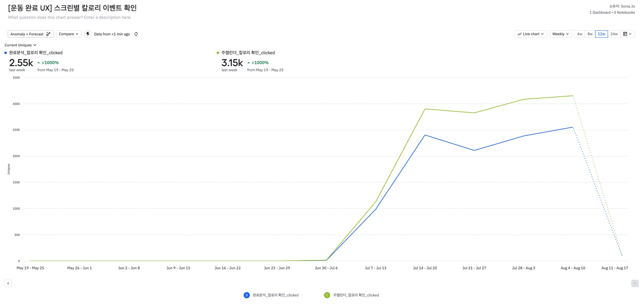Click the chart description placeholder field
644x304 pixels.
[x=70, y=17]
